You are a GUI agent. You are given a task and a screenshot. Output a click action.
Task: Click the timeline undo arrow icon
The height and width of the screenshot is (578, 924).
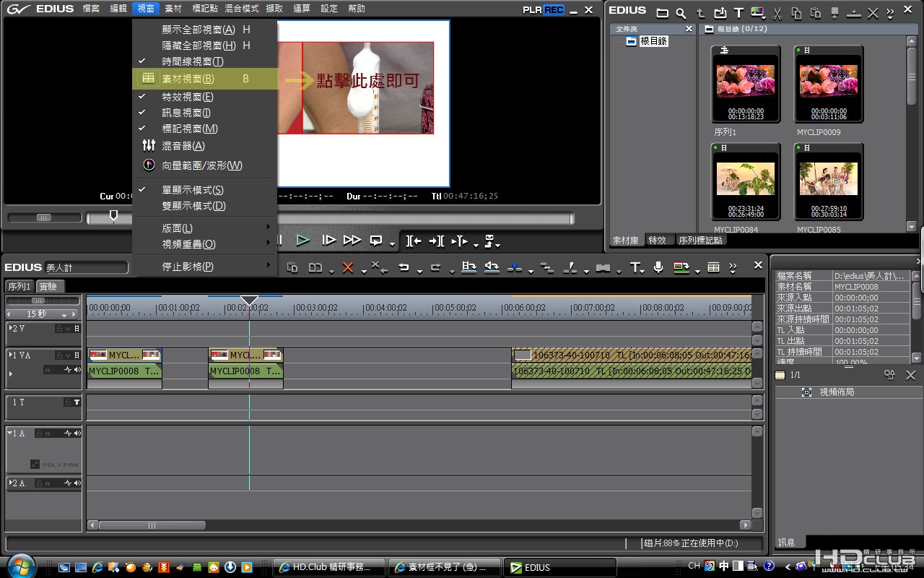pyautogui.click(x=404, y=267)
